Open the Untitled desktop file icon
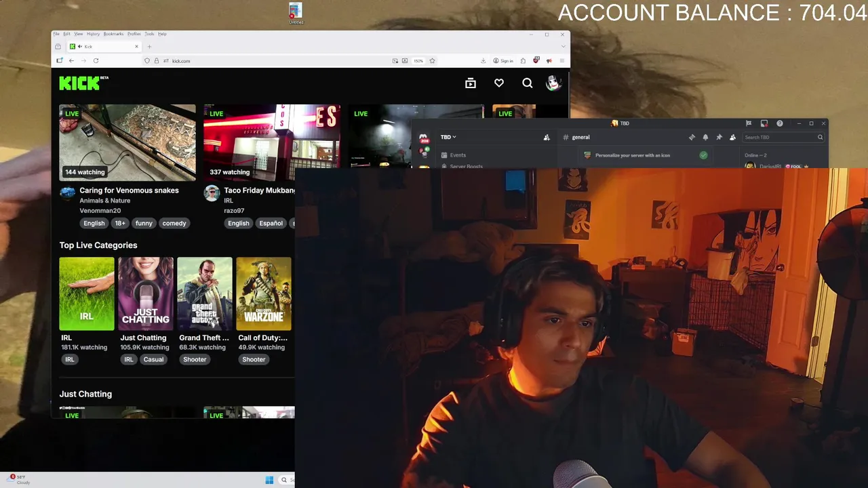868x488 pixels. tap(296, 14)
